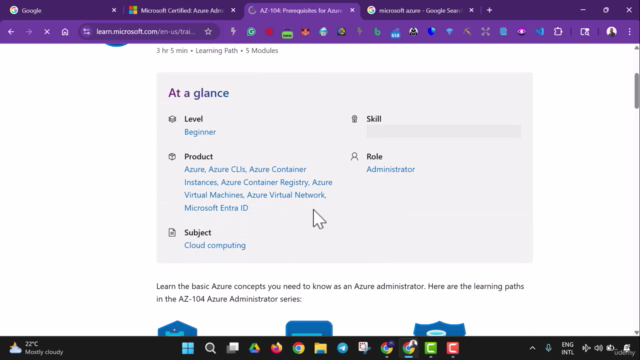This screenshot has height=360, width=640.
Task: Open Task View on the taskbar
Action: click(233, 348)
